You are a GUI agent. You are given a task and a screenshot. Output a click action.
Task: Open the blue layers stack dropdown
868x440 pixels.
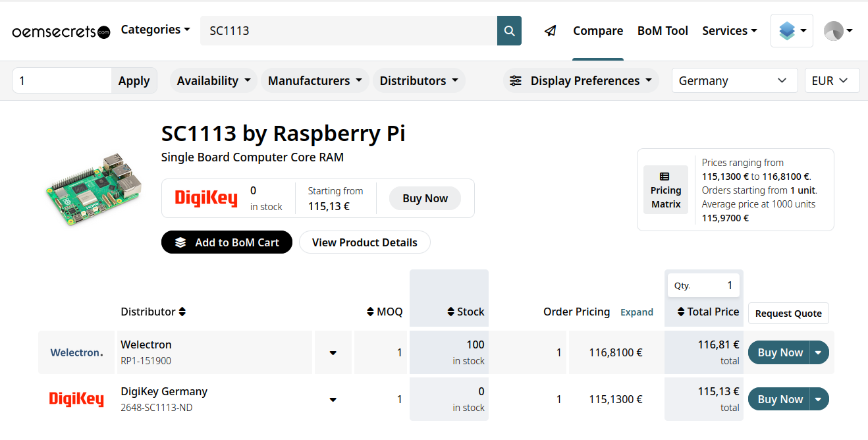tap(792, 31)
